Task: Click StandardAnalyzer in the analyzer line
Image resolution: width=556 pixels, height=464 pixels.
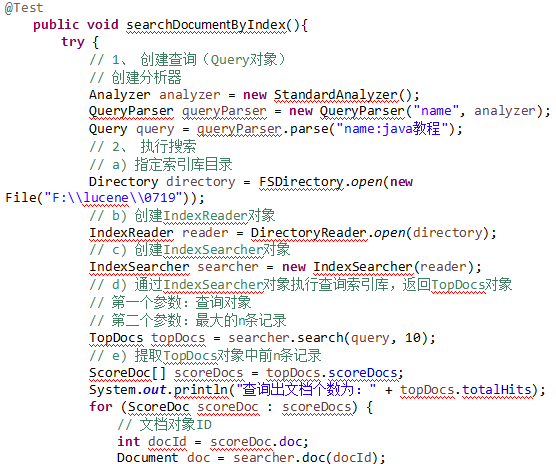Action: (x=336, y=95)
